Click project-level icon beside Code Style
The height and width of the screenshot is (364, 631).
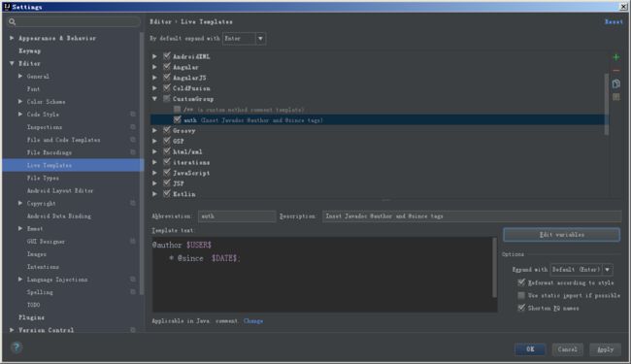[x=133, y=115]
